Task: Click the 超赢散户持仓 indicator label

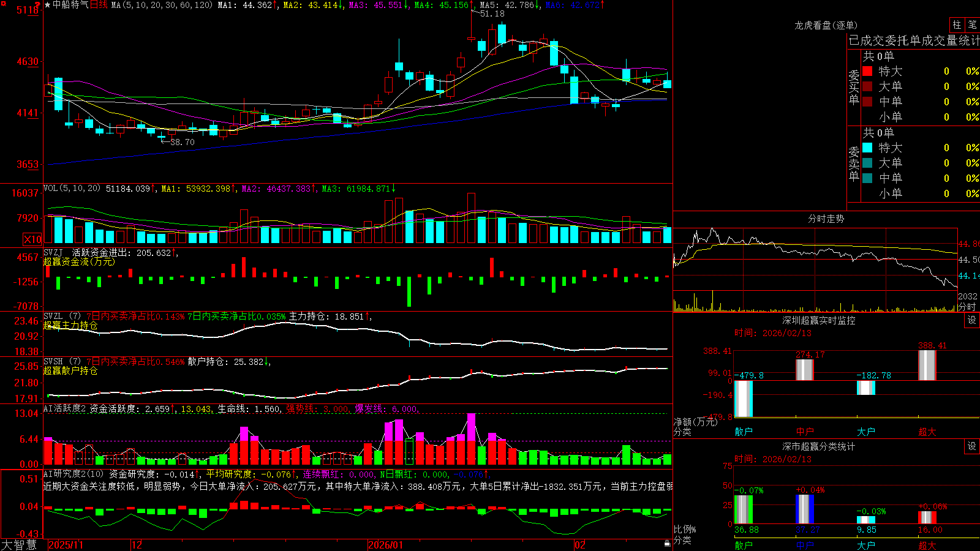Action: tap(70, 370)
